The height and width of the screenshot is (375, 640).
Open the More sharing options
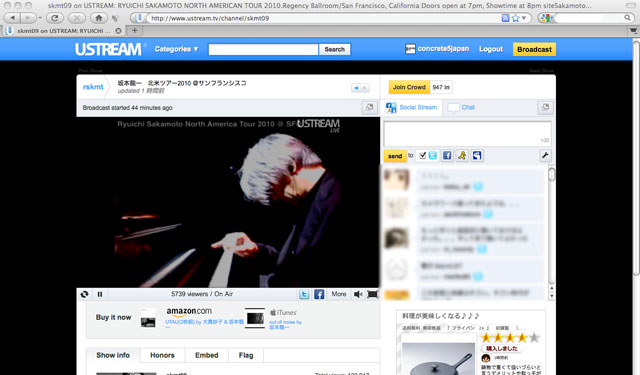pos(339,294)
